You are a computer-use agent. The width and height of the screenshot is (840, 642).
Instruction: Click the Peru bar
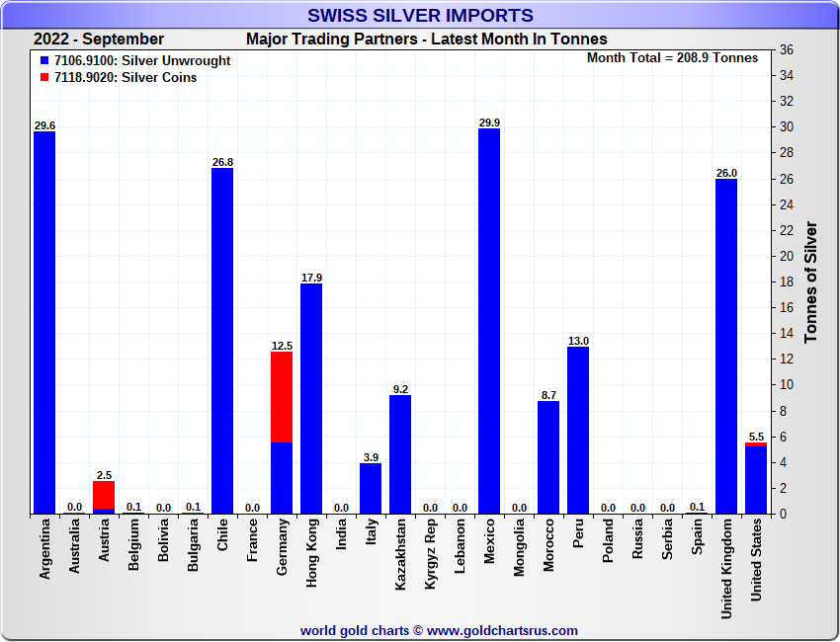[x=578, y=431]
